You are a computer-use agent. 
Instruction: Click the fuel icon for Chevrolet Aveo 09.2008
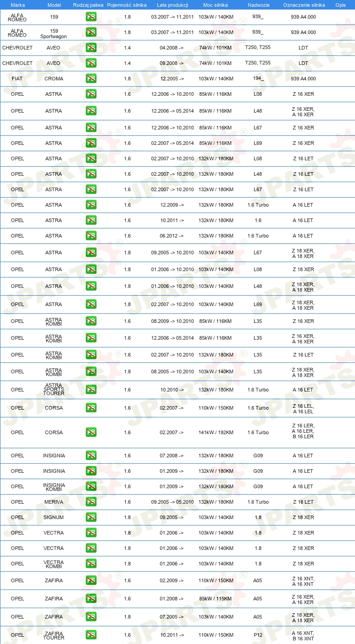click(91, 63)
